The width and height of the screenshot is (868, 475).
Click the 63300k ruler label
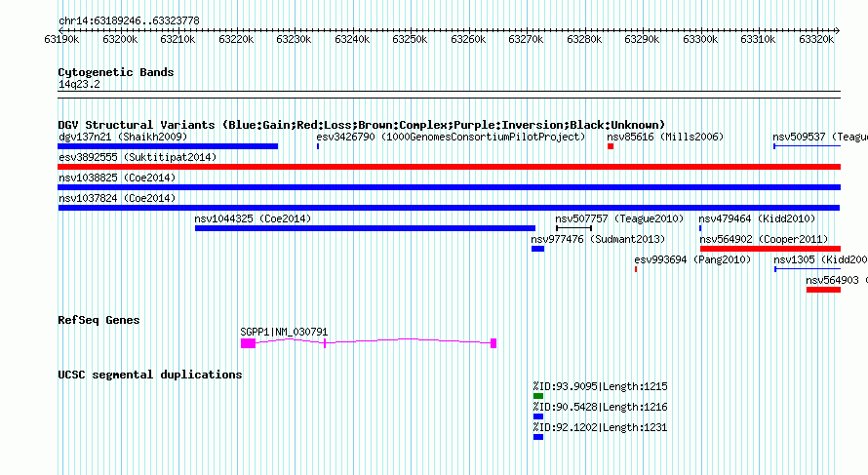pyautogui.click(x=699, y=39)
